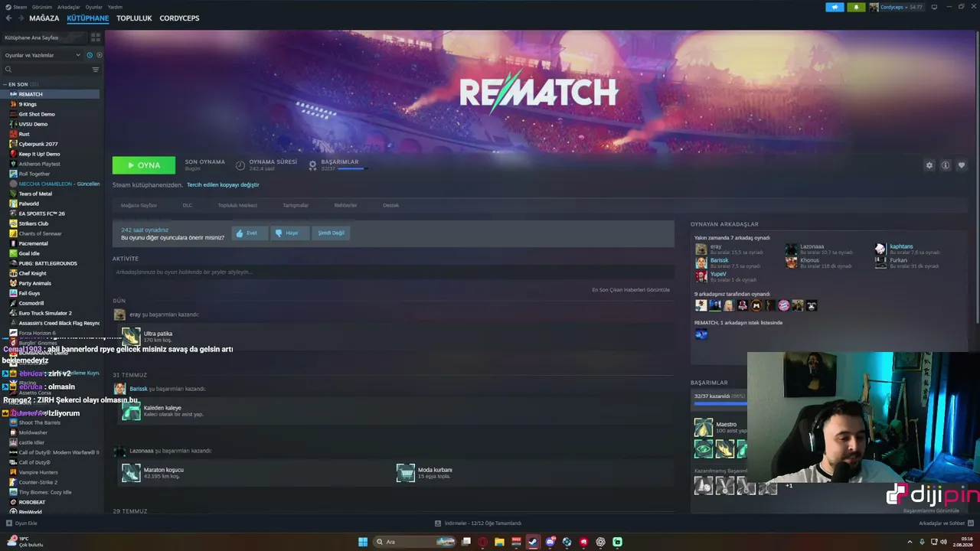Toggle the ready-to-play filter icon

point(99,55)
